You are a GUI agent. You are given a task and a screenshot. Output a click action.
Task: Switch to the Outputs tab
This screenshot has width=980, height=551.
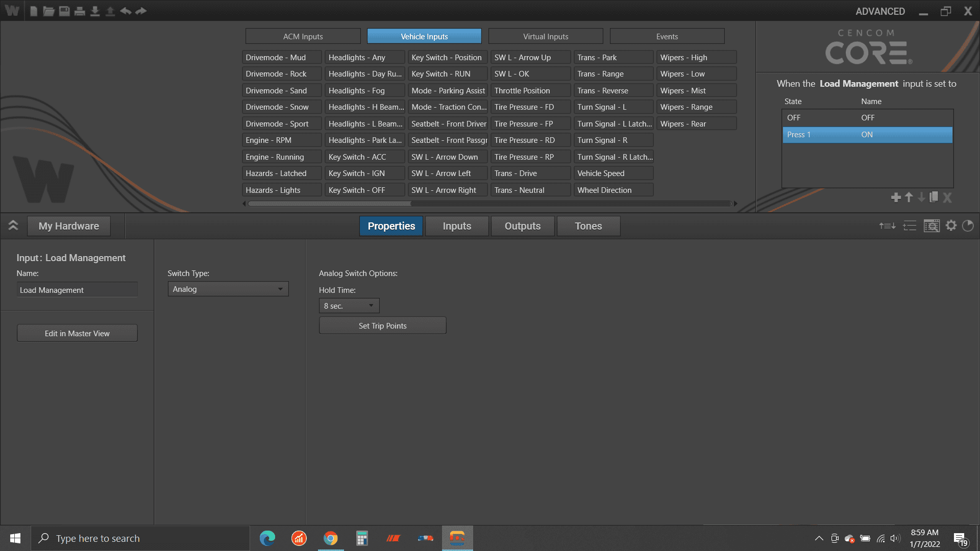tap(523, 226)
